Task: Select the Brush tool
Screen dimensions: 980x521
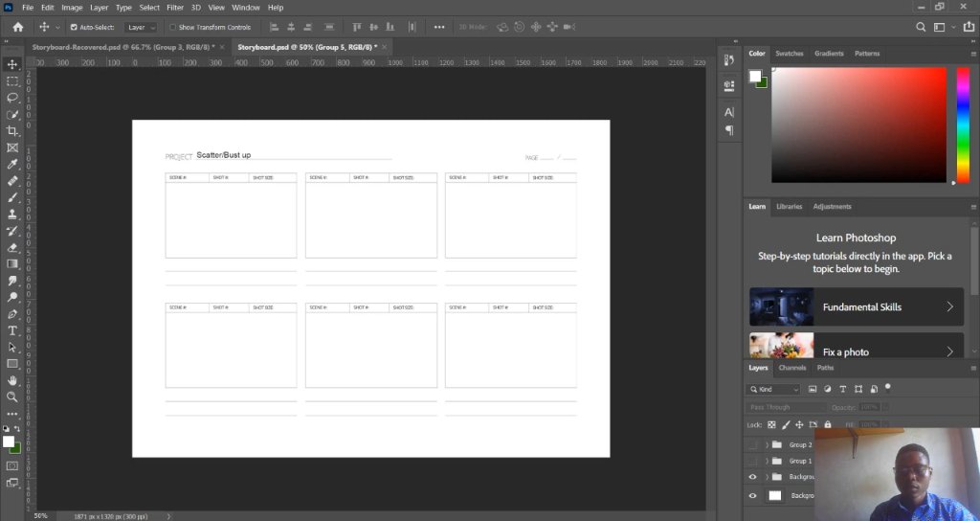Action: (11, 197)
